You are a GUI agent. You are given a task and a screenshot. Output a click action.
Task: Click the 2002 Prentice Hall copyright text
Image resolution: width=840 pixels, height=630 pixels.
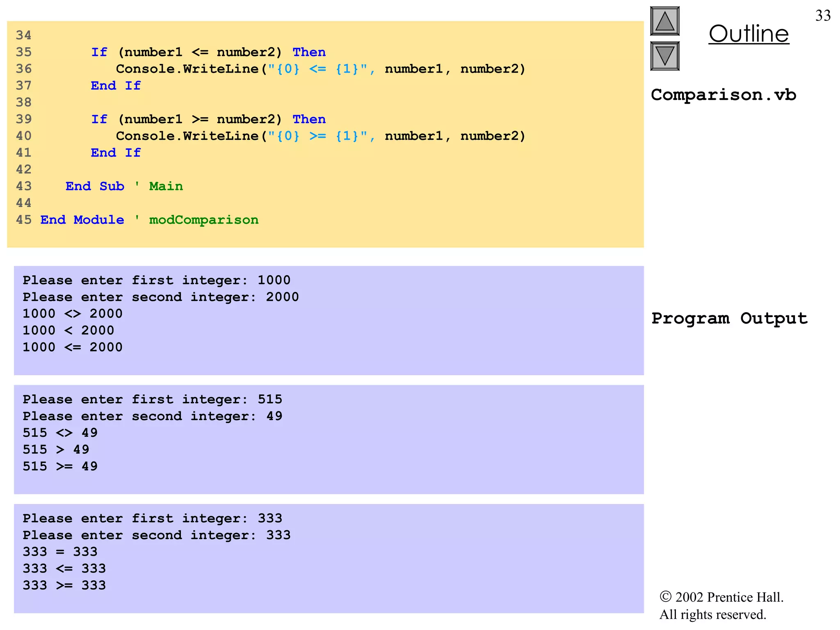point(721,598)
